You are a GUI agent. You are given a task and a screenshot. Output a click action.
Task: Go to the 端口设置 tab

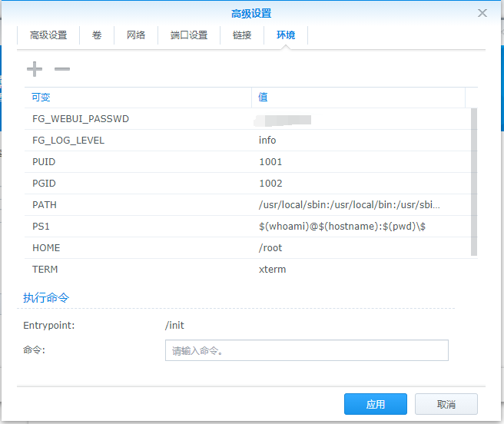(x=189, y=35)
